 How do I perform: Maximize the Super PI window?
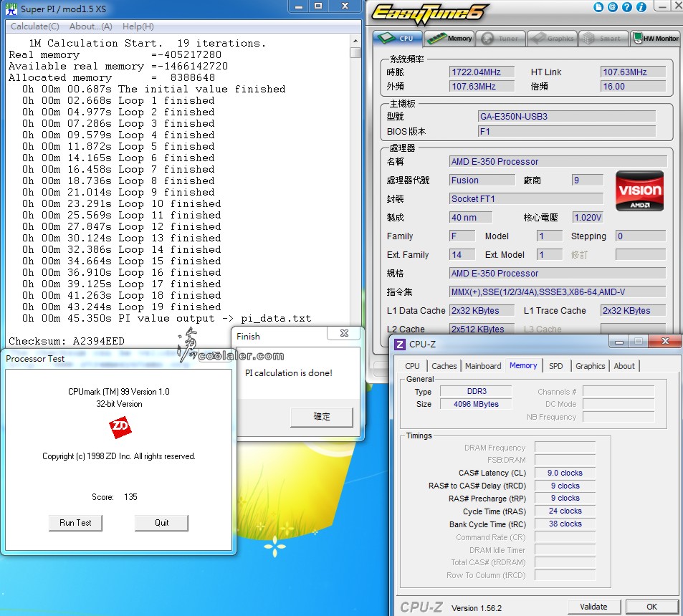(318, 6)
